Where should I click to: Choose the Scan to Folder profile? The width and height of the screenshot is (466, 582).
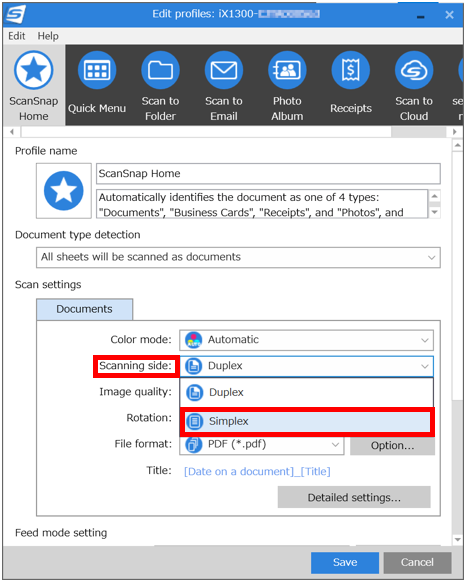click(160, 85)
